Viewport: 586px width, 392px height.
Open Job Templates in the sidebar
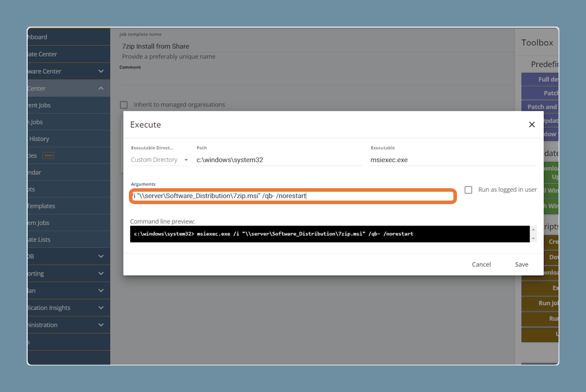[x=69, y=206]
